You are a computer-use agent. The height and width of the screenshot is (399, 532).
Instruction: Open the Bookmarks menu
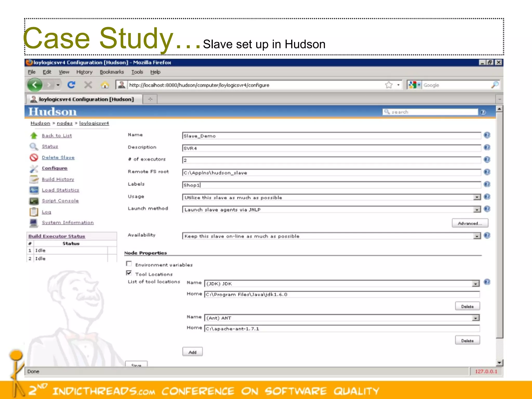point(112,72)
